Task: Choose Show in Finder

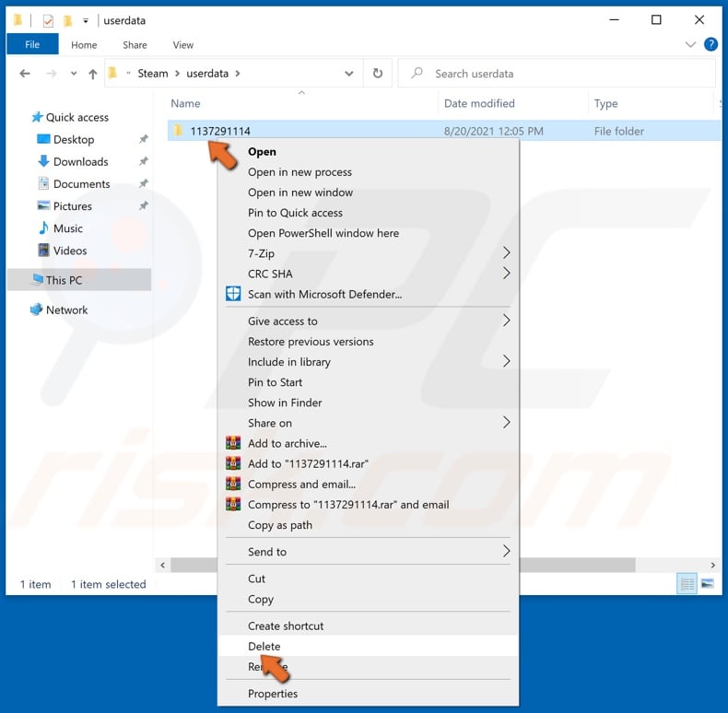Action: coord(368,403)
